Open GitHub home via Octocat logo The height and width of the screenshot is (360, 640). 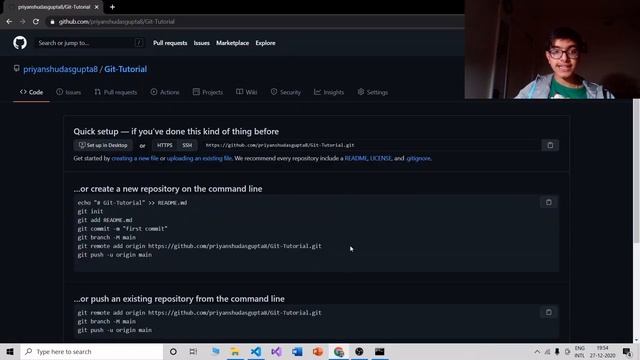(20, 43)
